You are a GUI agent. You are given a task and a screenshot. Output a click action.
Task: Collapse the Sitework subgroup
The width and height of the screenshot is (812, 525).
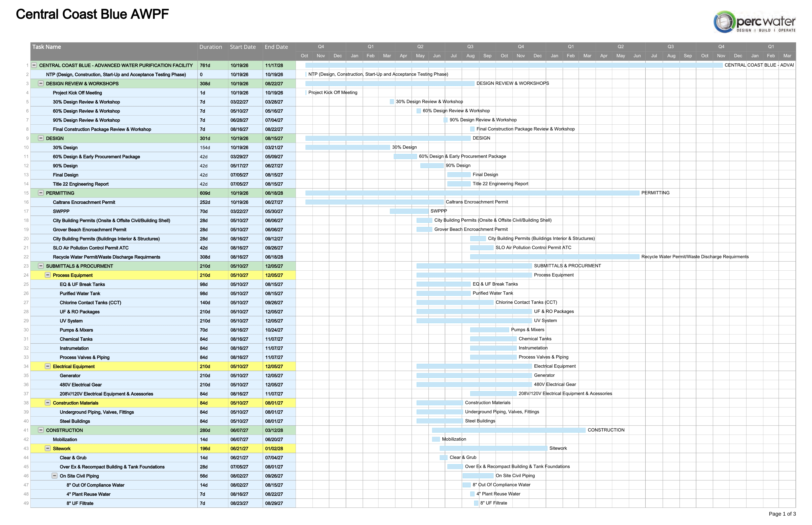[48, 448]
